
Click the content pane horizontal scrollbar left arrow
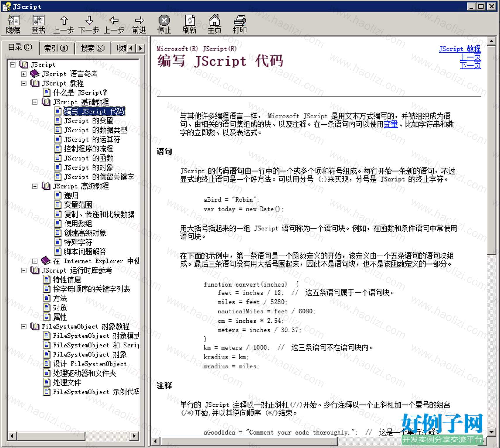155,441
